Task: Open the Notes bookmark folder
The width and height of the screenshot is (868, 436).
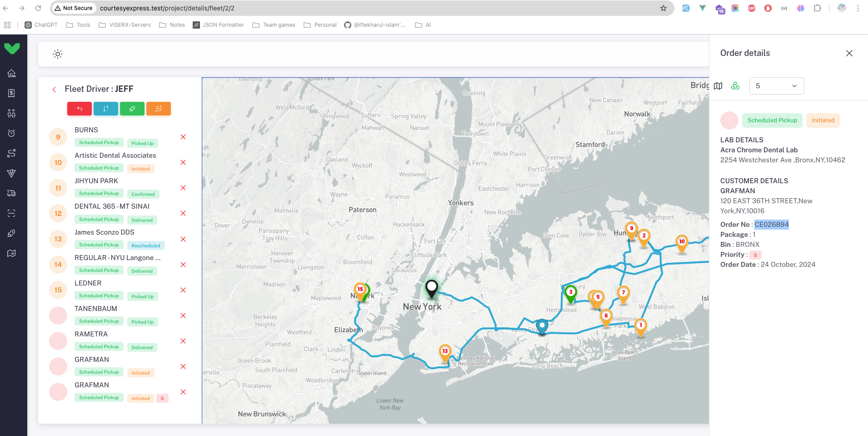Action: click(172, 25)
